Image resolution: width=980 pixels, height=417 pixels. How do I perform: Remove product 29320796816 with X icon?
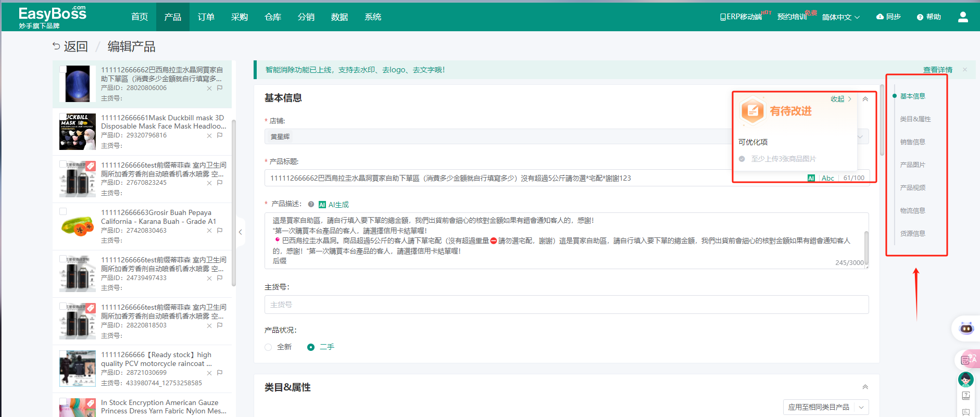click(x=209, y=136)
